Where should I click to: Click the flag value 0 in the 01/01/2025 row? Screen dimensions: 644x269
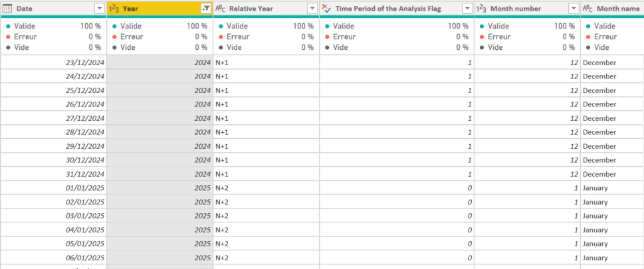click(397, 188)
